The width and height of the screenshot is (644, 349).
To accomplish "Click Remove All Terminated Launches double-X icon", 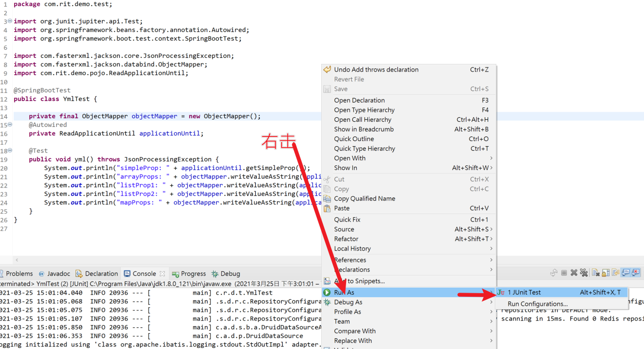I will (x=584, y=273).
